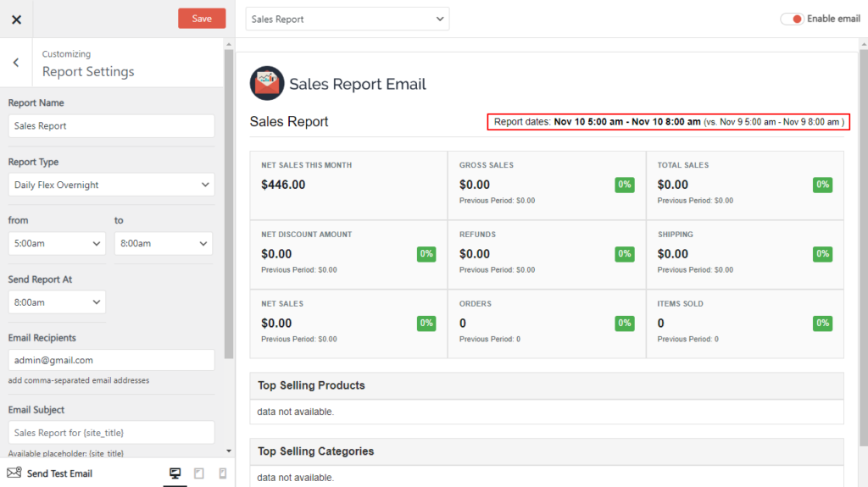The width and height of the screenshot is (868, 487).
Task: Click the Orders 0% green badge
Action: pos(625,323)
